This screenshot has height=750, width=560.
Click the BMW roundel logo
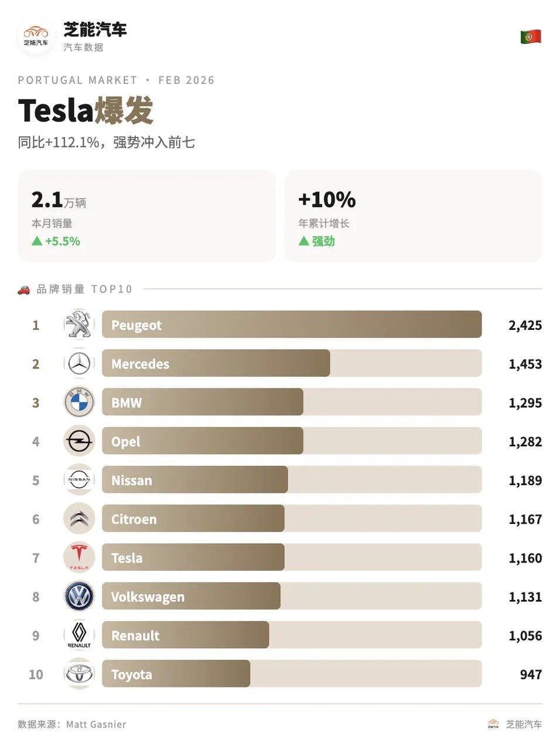pyautogui.click(x=79, y=403)
